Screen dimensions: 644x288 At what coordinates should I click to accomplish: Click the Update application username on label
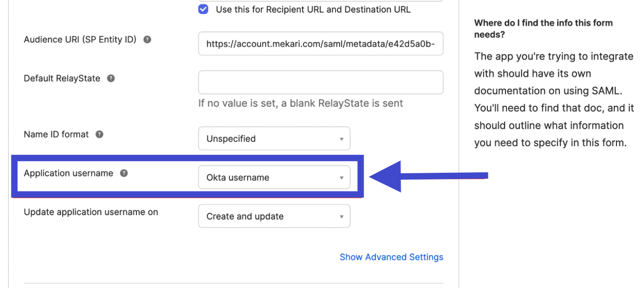pos(91,212)
